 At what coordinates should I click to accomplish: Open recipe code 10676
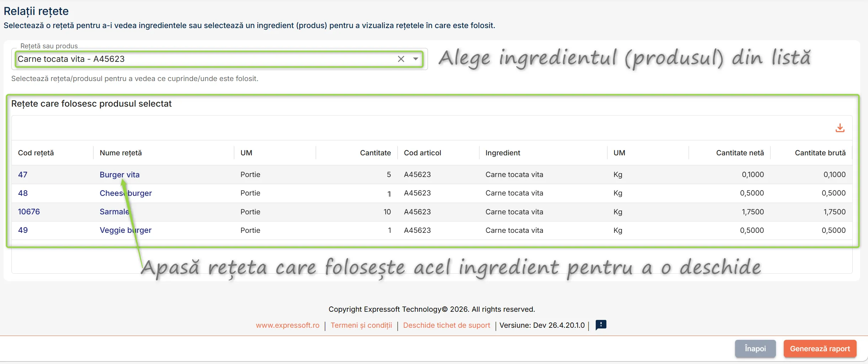click(x=29, y=212)
